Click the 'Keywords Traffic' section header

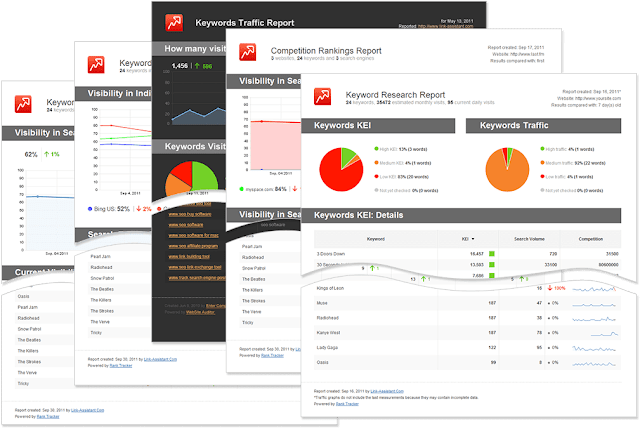pos(543,126)
